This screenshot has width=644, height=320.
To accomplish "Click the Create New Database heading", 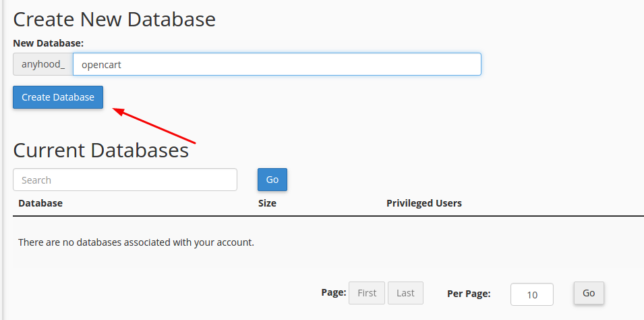I will (x=115, y=20).
